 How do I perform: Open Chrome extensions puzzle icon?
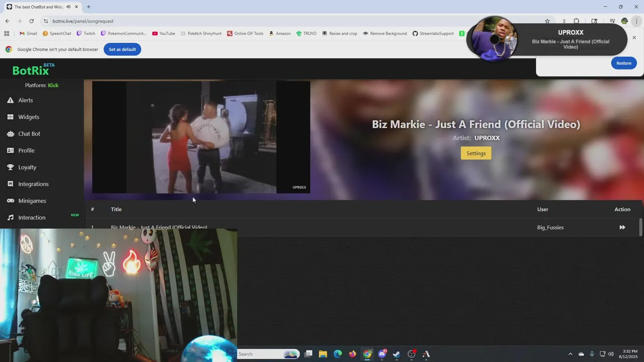point(577,21)
